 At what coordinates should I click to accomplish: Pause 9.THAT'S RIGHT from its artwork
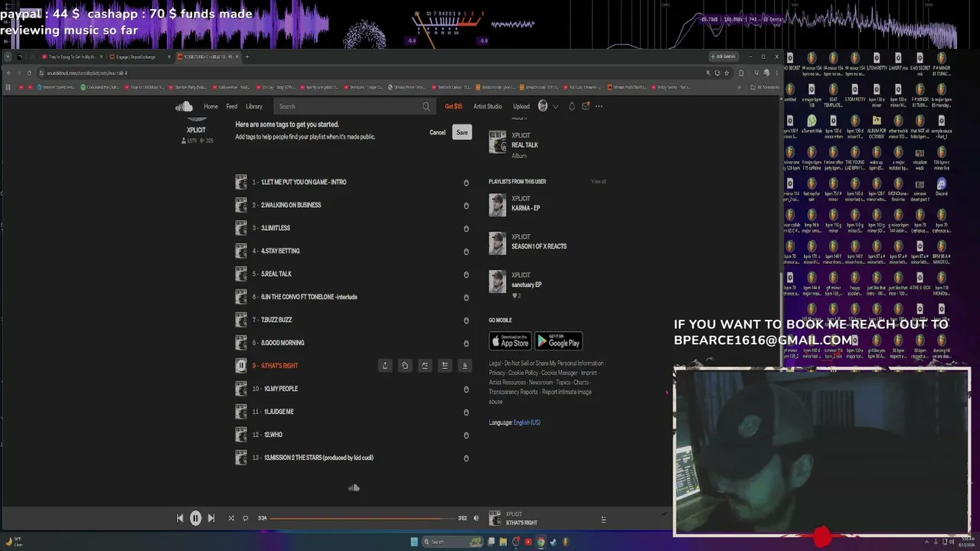point(241,366)
